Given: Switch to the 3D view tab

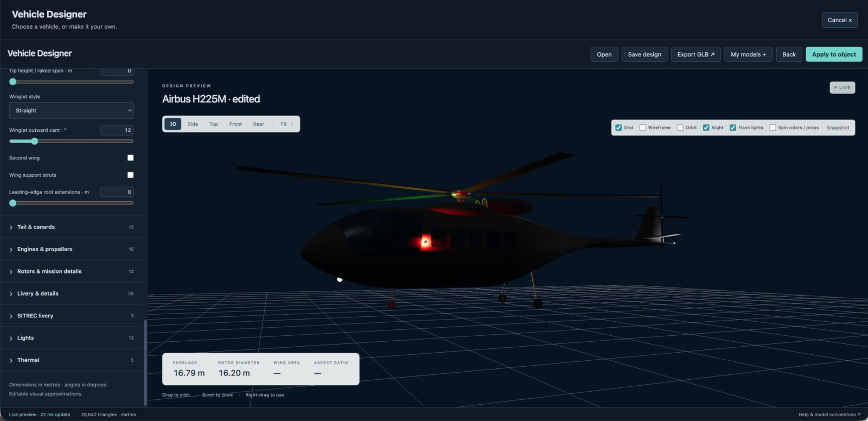Looking at the screenshot, I should tap(173, 124).
